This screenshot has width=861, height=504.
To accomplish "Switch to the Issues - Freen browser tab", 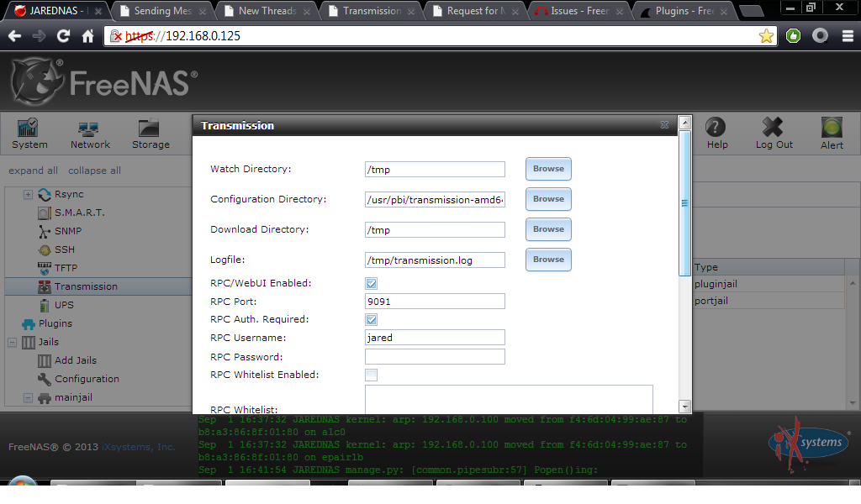I will click(x=580, y=11).
